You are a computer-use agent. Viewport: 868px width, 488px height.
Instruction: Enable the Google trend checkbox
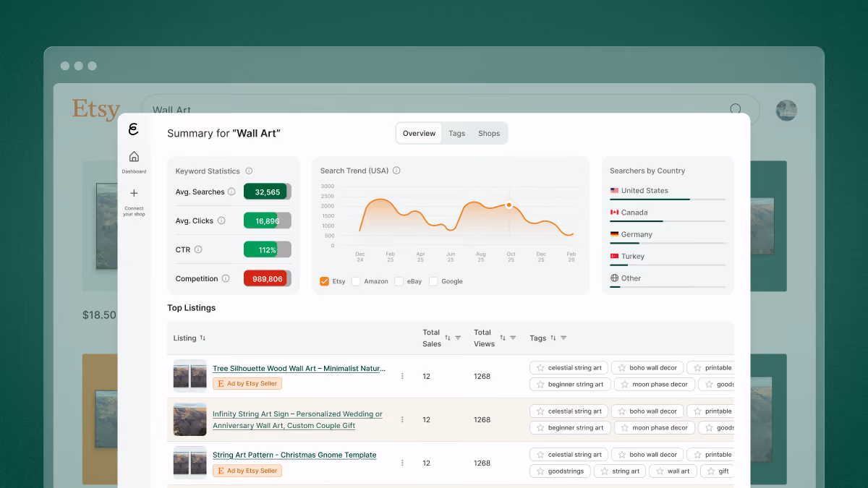(x=434, y=281)
